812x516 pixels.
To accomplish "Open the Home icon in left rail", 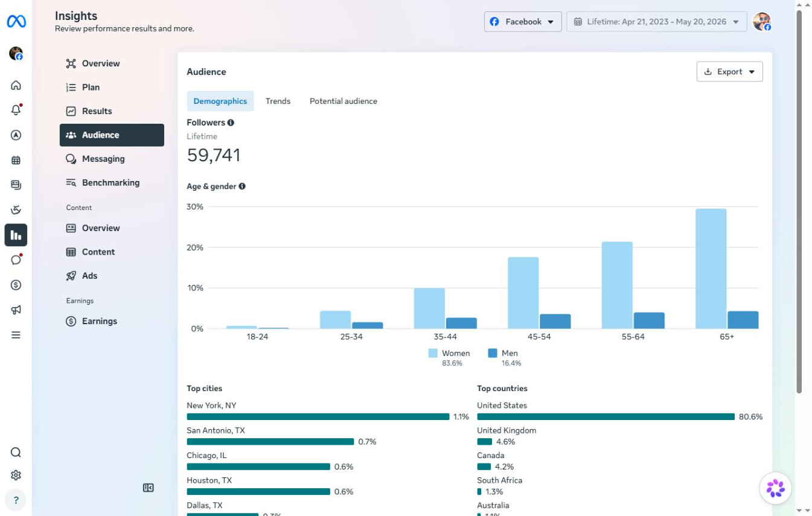I will click(16, 85).
